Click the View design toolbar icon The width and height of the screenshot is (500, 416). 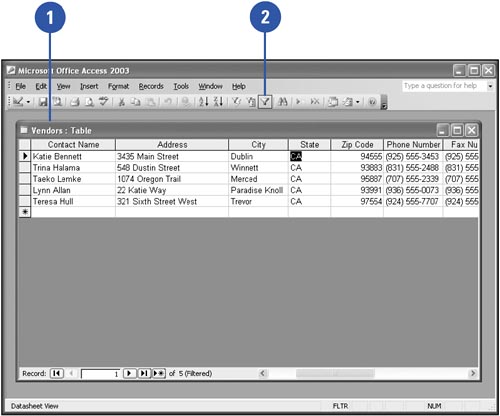18,102
